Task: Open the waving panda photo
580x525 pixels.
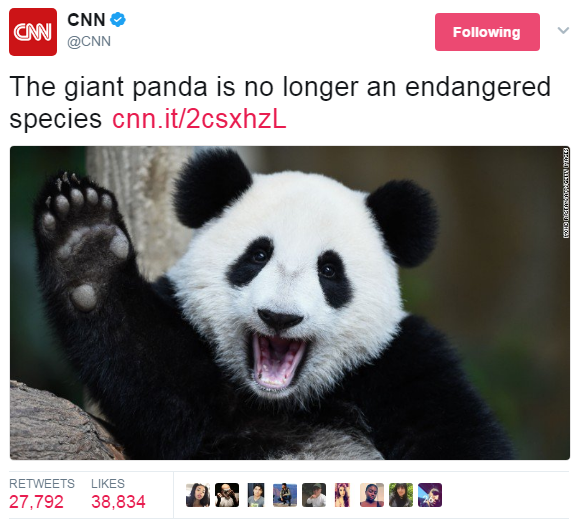Action: (290, 303)
